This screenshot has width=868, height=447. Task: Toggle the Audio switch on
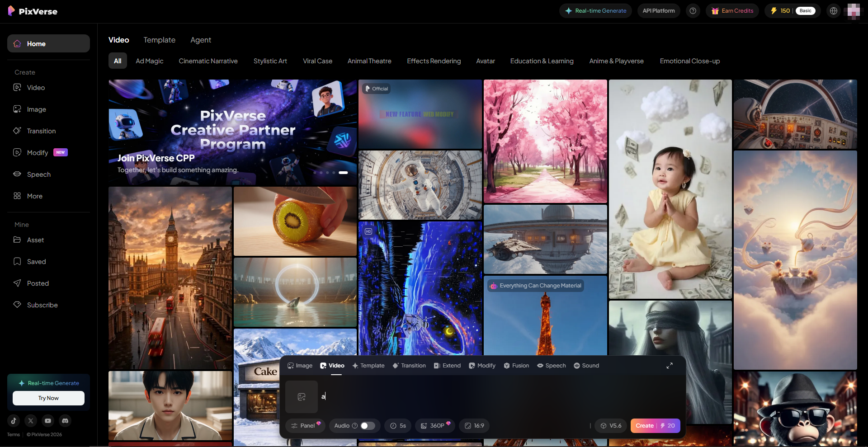(x=368, y=426)
